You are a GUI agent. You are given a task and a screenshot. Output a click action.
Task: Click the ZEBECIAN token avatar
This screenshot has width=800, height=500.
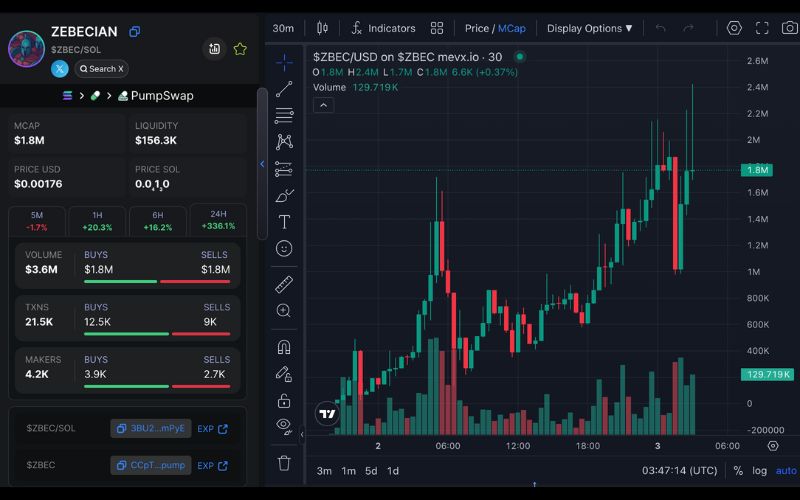point(27,49)
